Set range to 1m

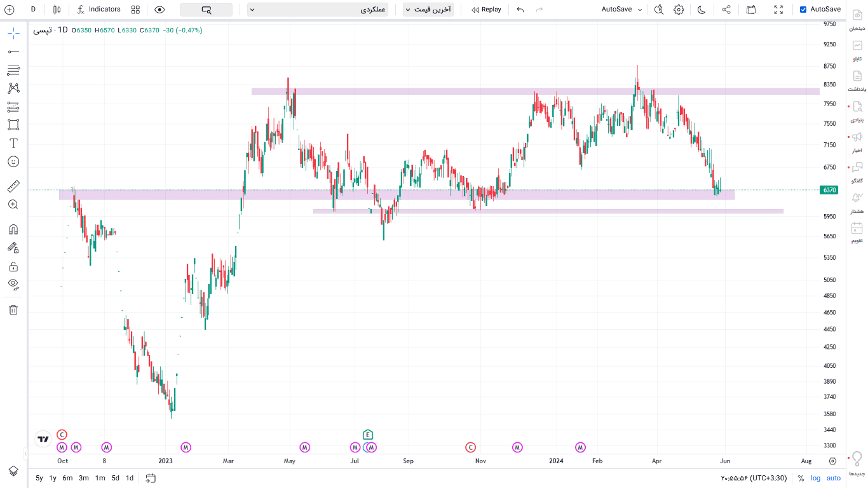click(100, 478)
